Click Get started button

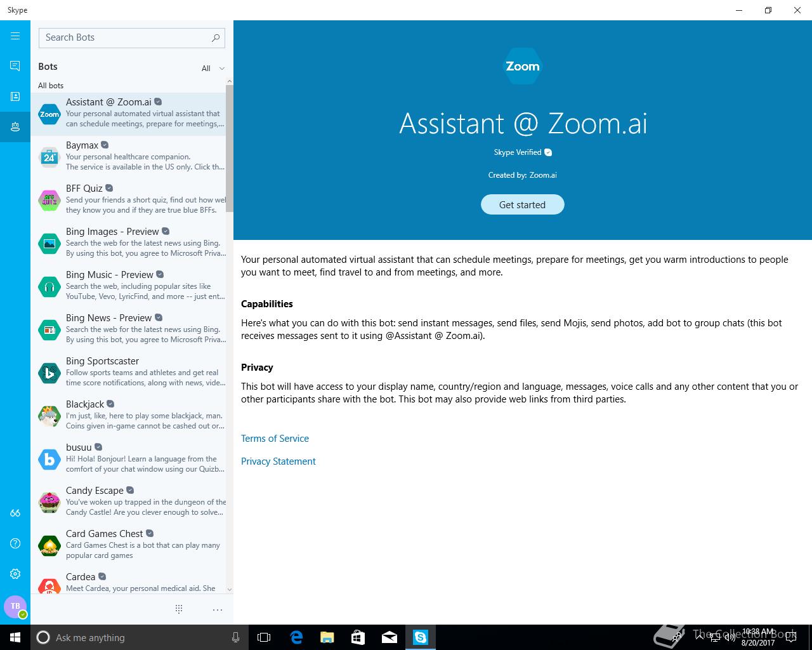tap(522, 204)
